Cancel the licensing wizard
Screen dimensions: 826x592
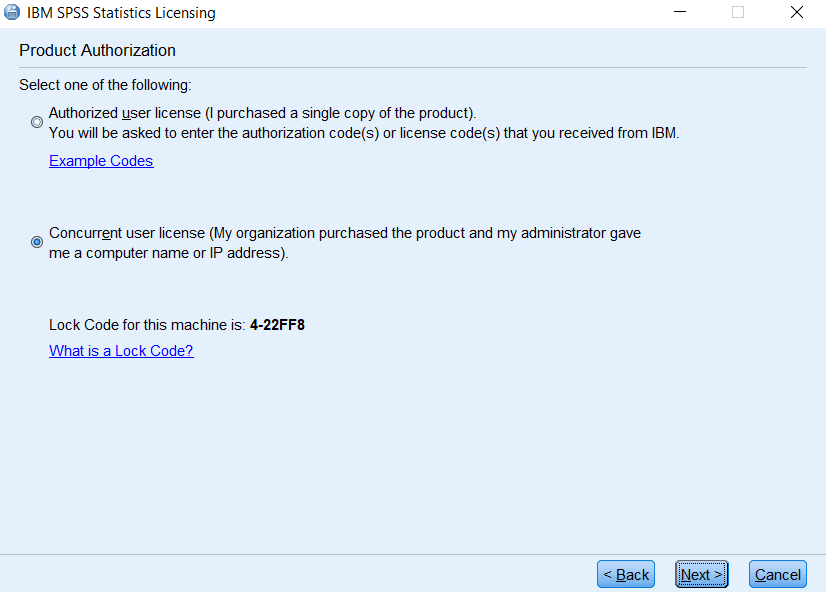778,574
